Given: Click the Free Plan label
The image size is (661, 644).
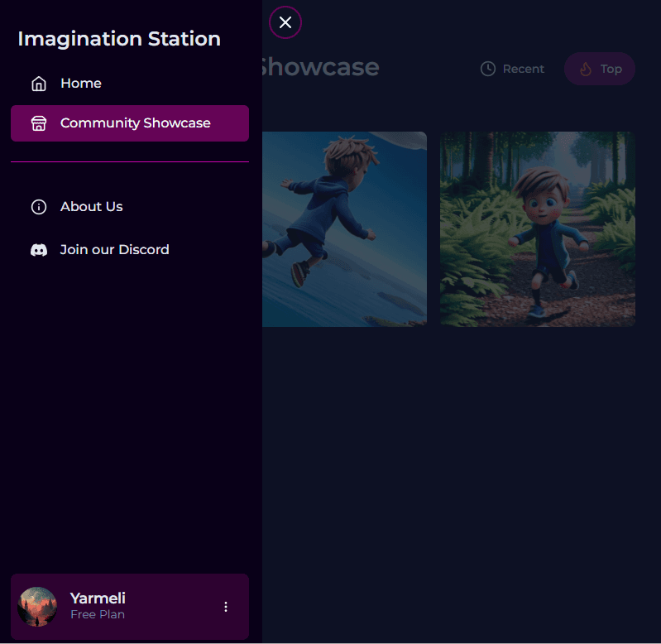Looking at the screenshot, I should (98, 615).
